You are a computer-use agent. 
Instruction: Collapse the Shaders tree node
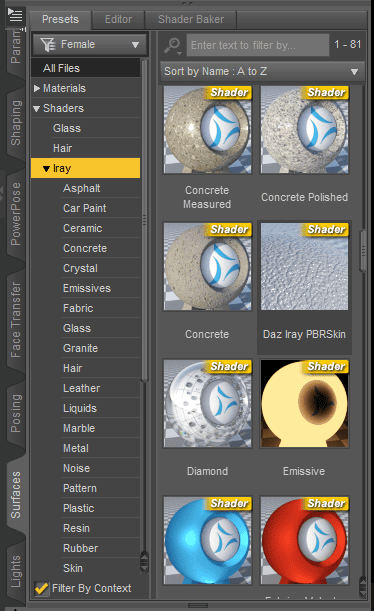[37, 109]
